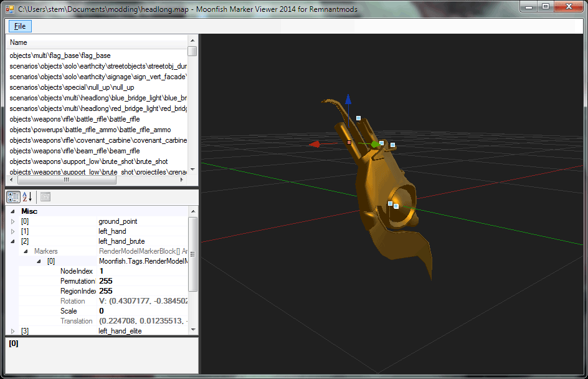The width and height of the screenshot is (588, 379).
Task: Grab the blue Z-axis gizmo arrow
Action: click(x=348, y=100)
